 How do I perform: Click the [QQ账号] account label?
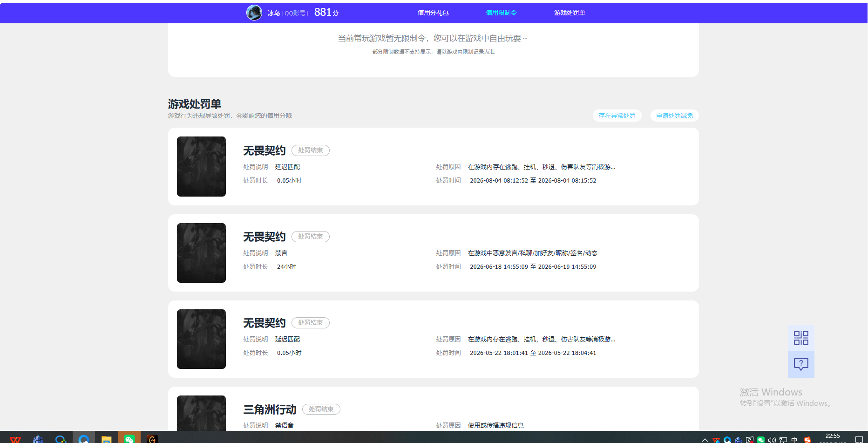pyautogui.click(x=295, y=14)
